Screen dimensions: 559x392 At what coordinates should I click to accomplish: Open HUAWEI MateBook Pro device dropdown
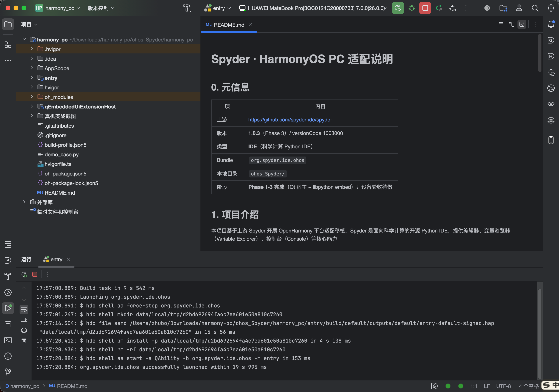tap(313, 8)
